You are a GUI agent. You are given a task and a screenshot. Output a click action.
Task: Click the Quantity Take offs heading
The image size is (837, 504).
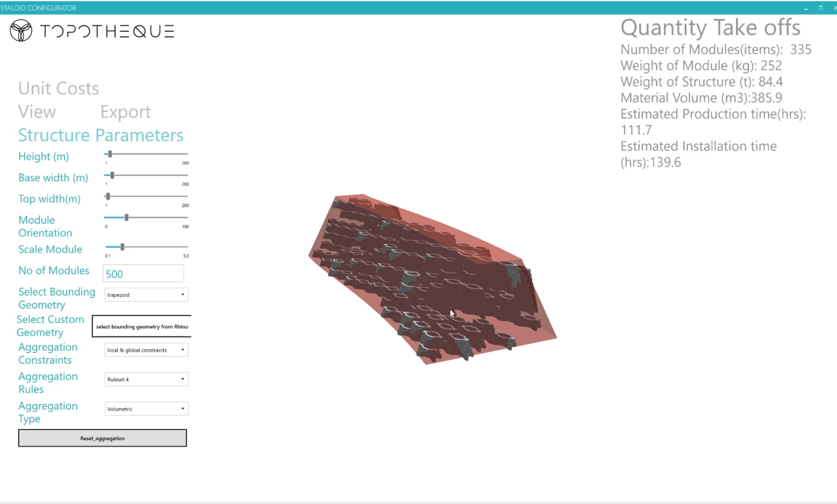click(710, 27)
